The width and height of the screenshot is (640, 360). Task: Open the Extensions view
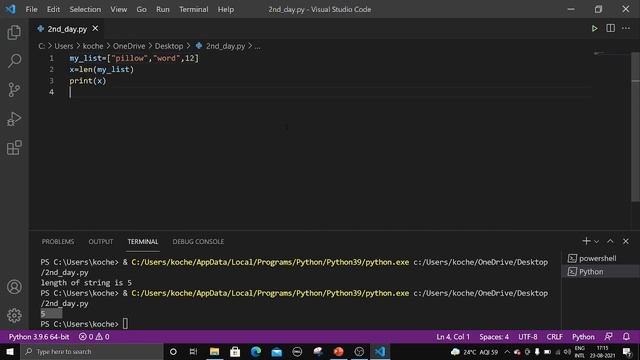14,147
